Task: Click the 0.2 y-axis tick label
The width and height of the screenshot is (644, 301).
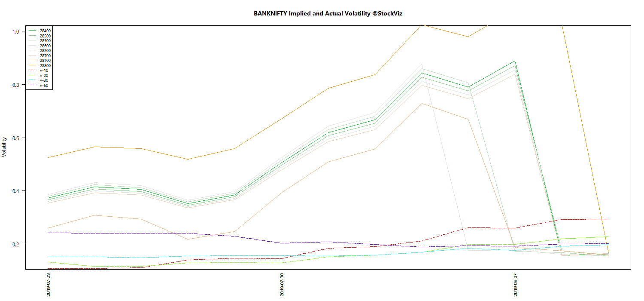Action: (x=16, y=244)
